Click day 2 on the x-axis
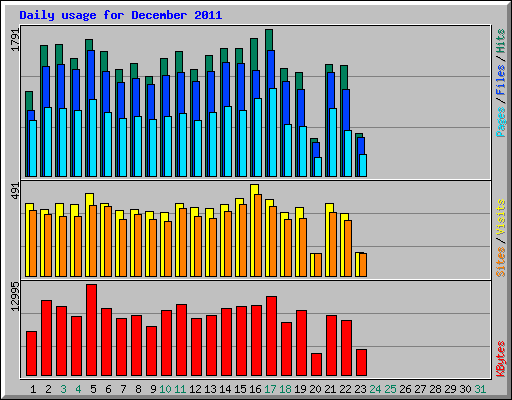Image resolution: width=512 pixels, height=400 pixels. point(48,389)
